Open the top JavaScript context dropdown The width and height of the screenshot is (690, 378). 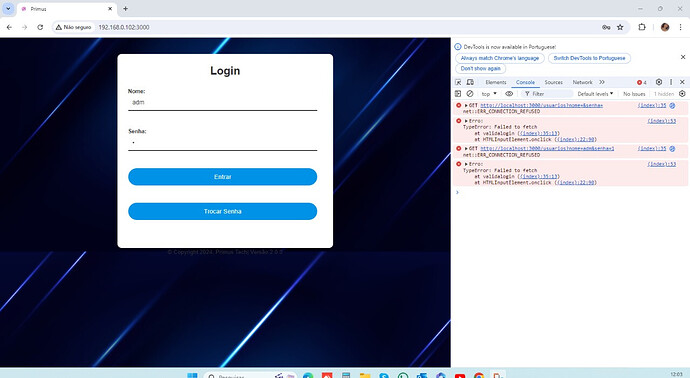pos(489,94)
